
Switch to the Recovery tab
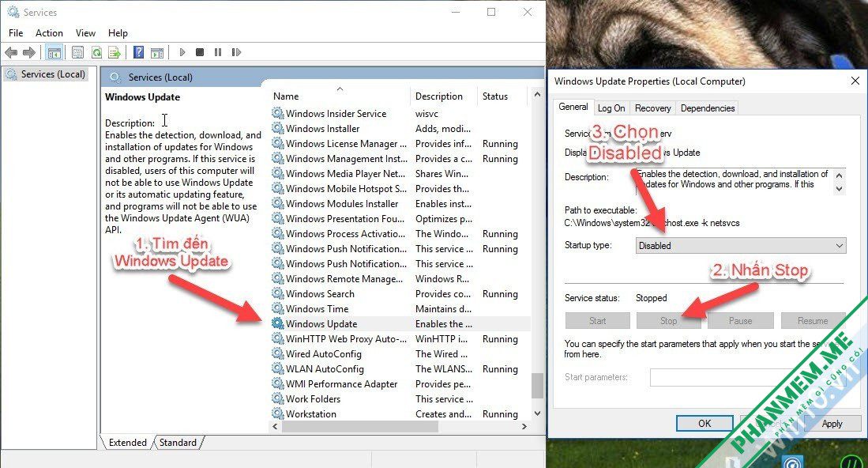click(652, 108)
